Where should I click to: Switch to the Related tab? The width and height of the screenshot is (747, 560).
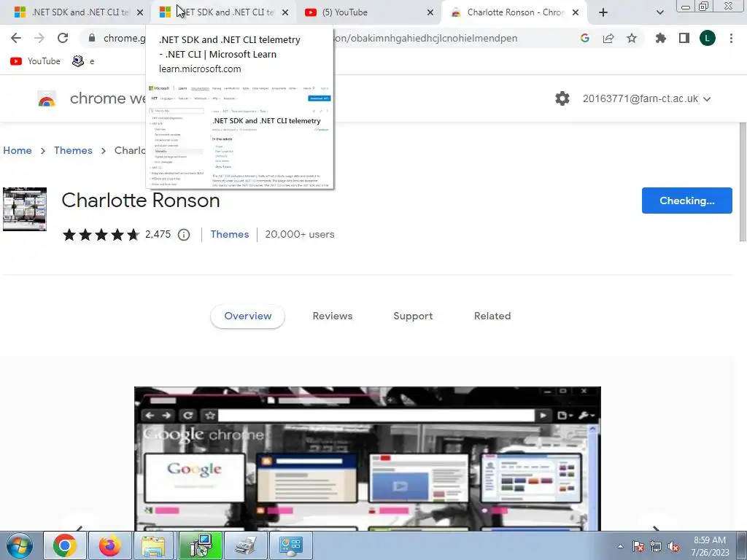tap(492, 316)
